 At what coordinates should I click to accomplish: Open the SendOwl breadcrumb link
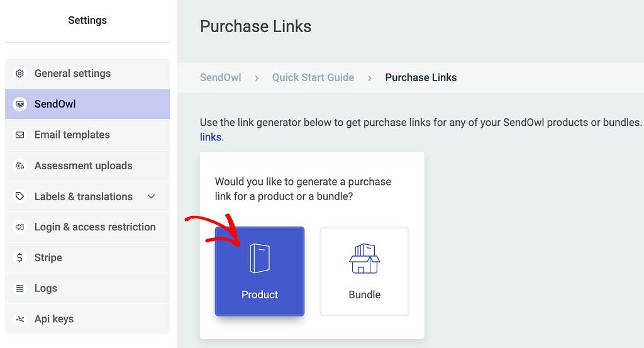(x=221, y=77)
